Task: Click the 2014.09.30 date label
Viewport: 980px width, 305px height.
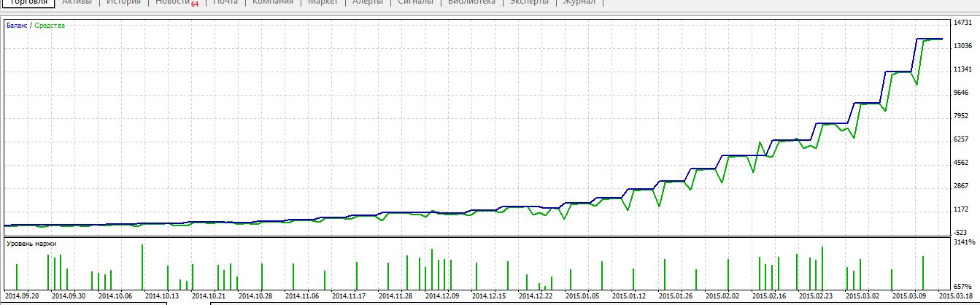Action: (x=68, y=296)
